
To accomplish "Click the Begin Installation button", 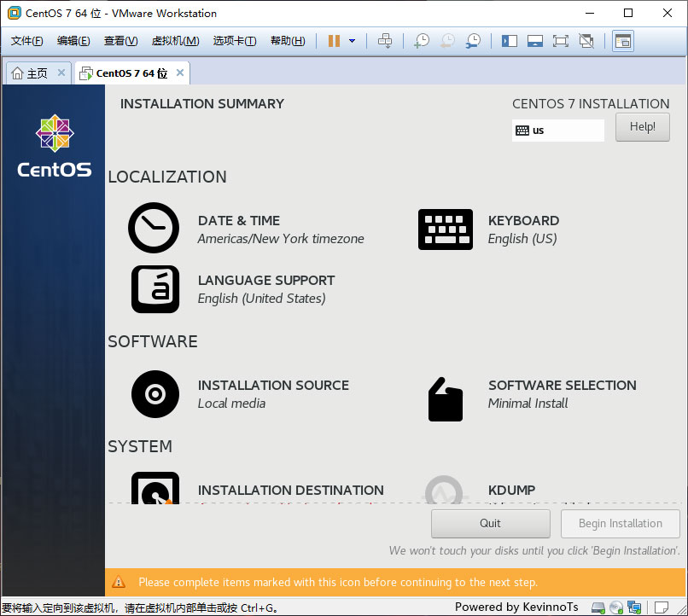I will pyautogui.click(x=620, y=524).
